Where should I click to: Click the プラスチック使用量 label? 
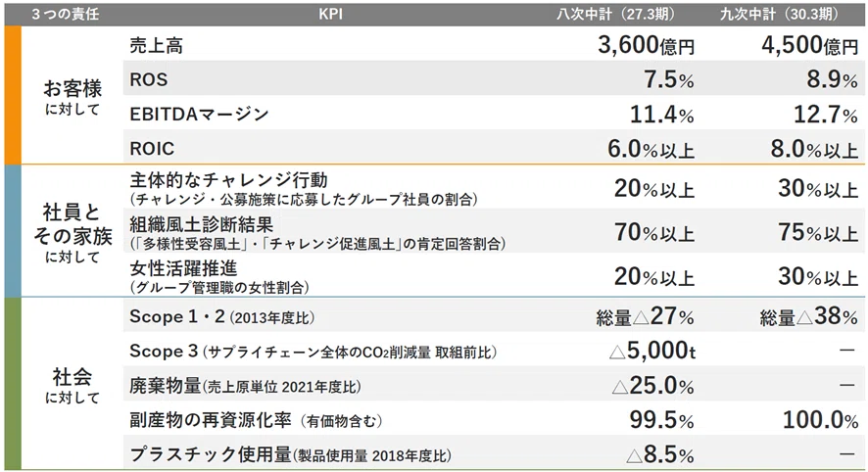[211, 454]
